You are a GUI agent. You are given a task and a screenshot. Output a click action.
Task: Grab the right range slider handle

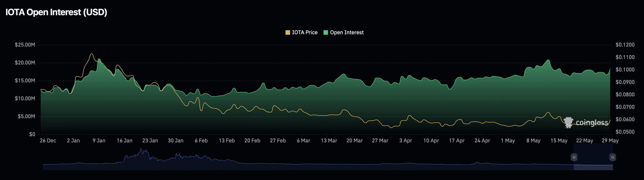613,157
